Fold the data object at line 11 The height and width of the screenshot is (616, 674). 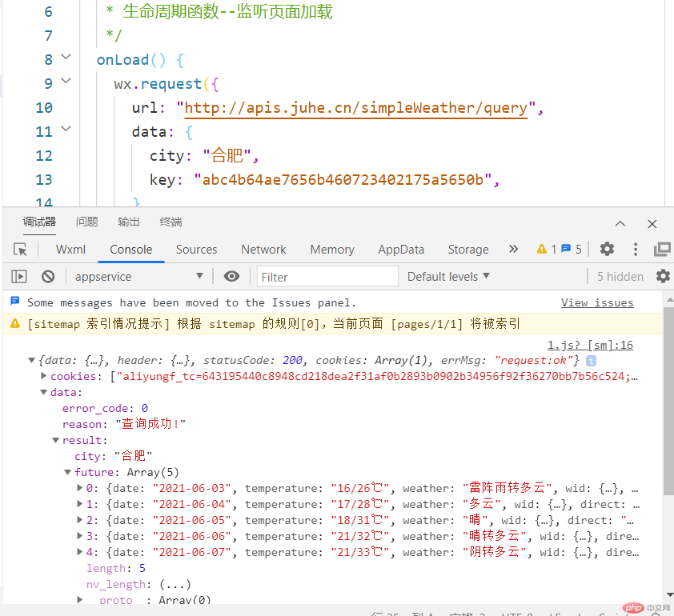66,129
